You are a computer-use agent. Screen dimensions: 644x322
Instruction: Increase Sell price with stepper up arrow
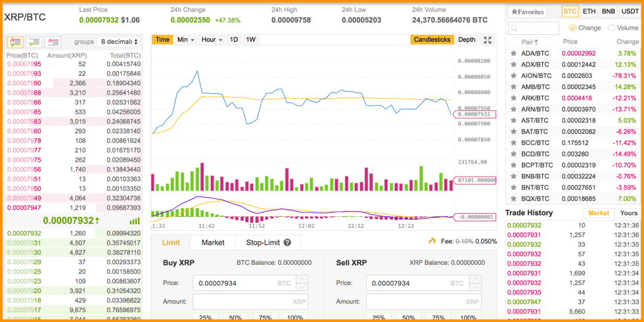pos(475,279)
